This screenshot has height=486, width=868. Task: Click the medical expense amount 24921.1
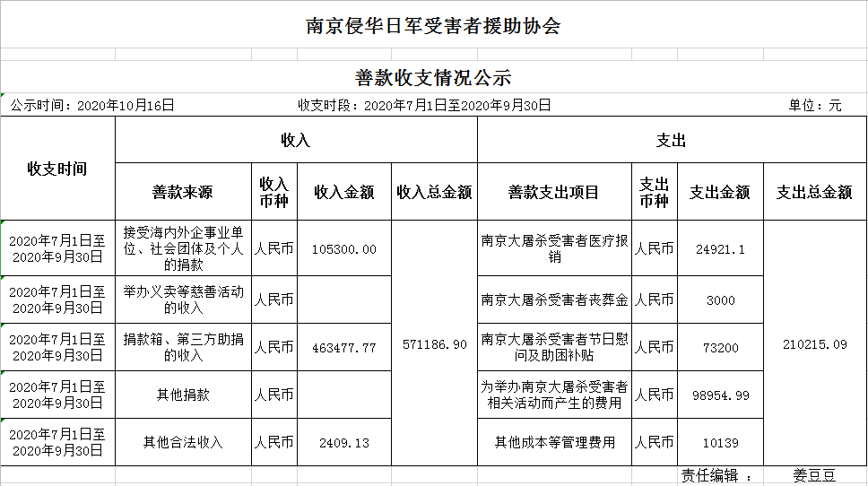pyautogui.click(x=720, y=248)
